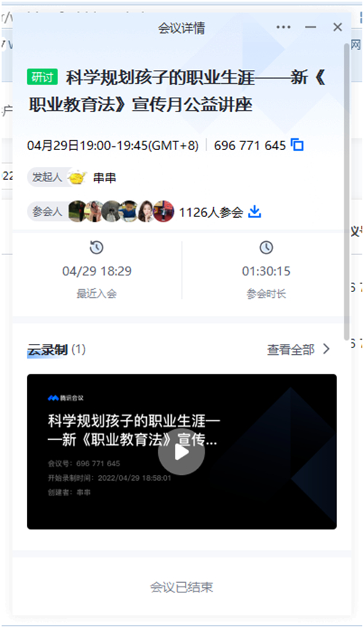
Task: Click the organizer avatar next to 串串
Action: (x=77, y=177)
